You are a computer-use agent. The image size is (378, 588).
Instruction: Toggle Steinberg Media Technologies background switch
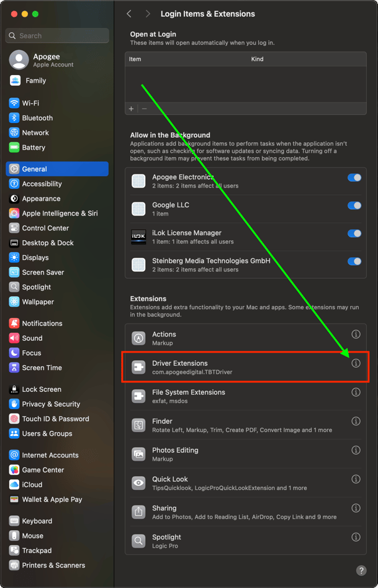(354, 261)
